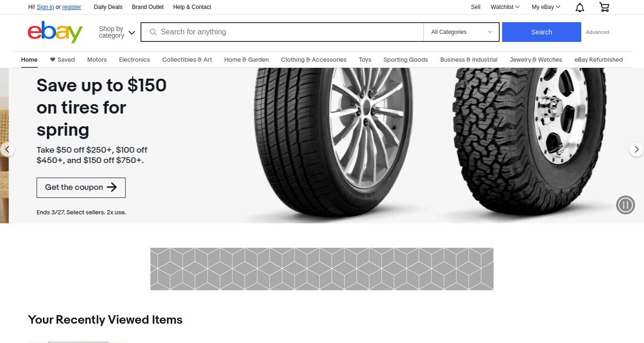
Task: Click the heart icon next to Saved
Action: pyautogui.click(x=53, y=59)
